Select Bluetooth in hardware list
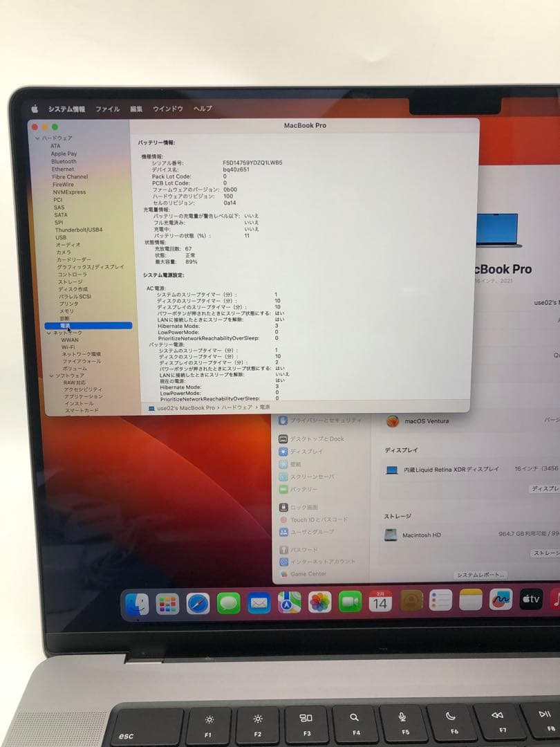This screenshot has height=747, width=560. click(64, 161)
